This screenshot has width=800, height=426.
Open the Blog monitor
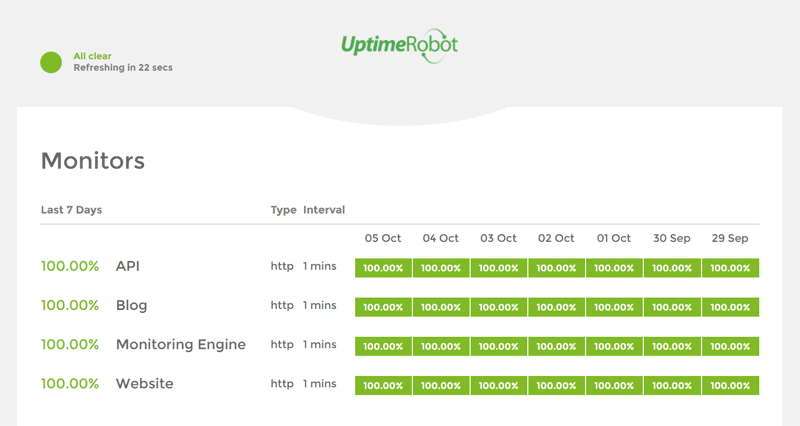[x=131, y=305]
